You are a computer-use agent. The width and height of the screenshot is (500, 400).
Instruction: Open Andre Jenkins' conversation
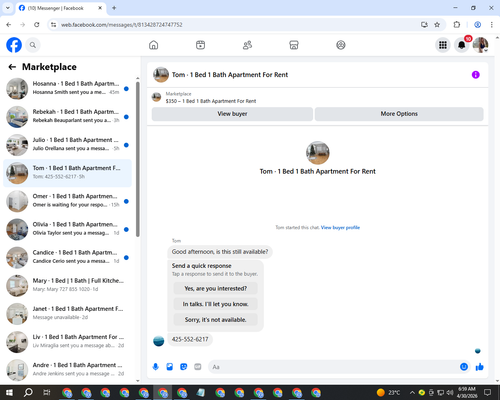(x=68, y=370)
